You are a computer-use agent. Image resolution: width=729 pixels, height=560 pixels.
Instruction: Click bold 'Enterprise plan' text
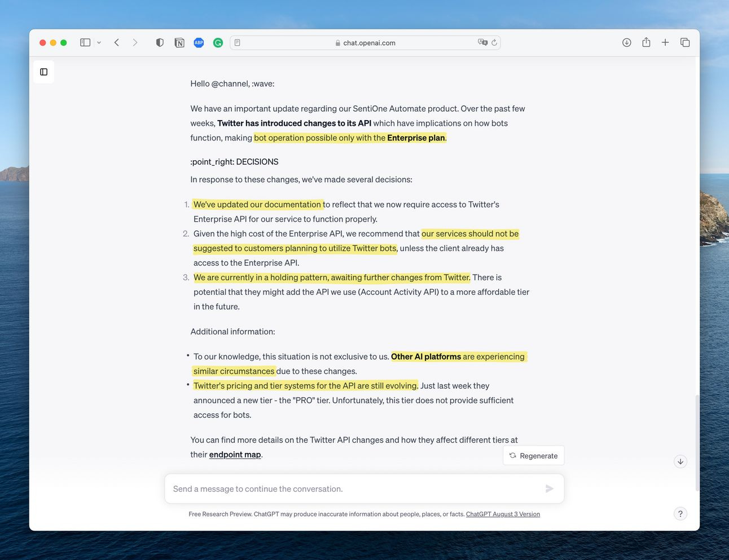416,138
